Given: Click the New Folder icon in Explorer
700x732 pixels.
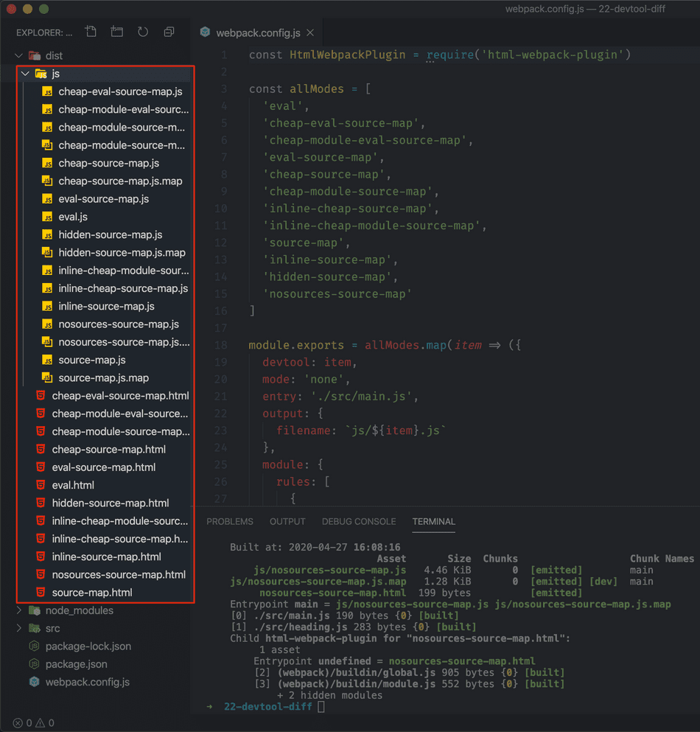Looking at the screenshot, I should (116, 32).
